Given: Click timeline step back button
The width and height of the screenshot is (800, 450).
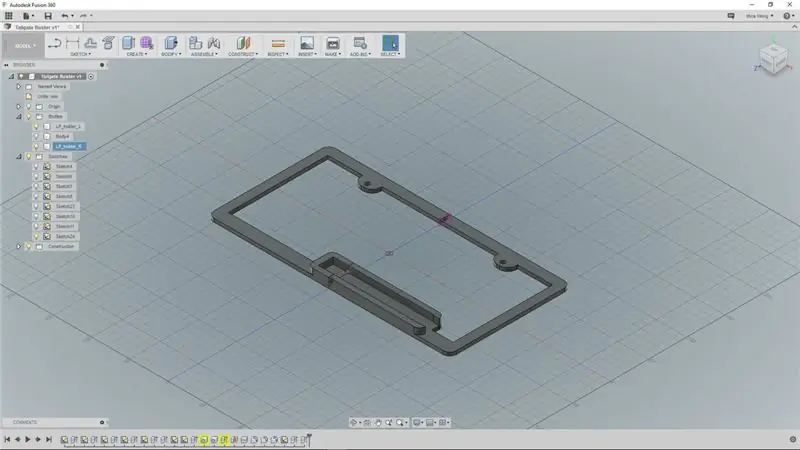Looking at the screenshot, I should coord(17,439).
